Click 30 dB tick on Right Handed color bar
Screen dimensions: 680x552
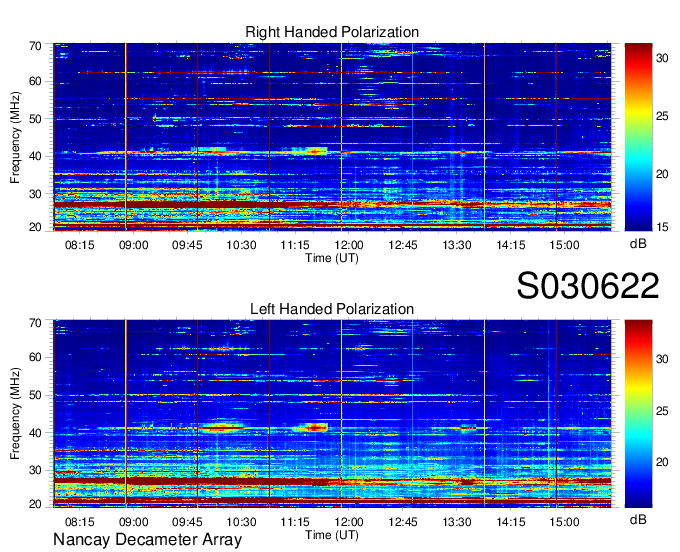tap(662, 58)
